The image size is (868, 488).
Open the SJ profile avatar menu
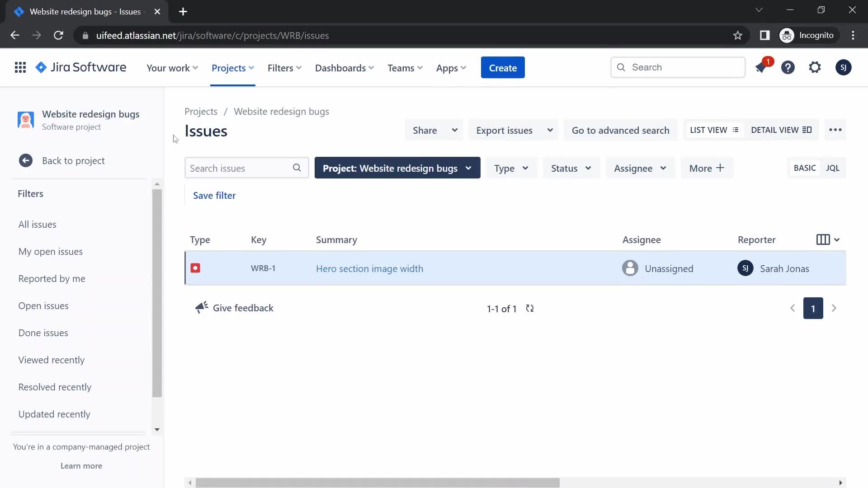(x=843, y=68)
